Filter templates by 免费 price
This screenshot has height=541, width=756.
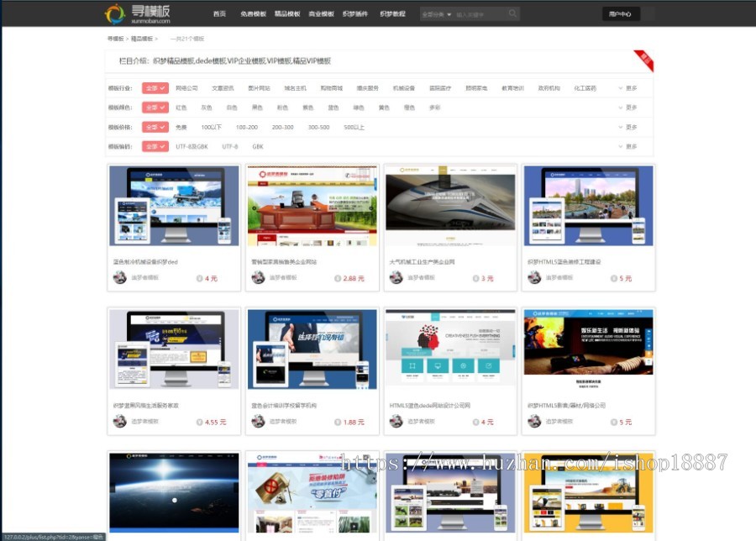[x=181, y=128]
